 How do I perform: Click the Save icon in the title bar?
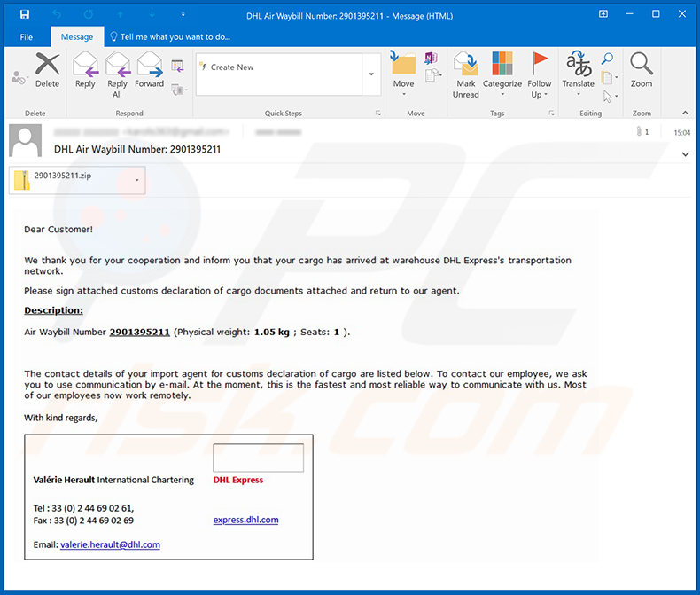(x=25, y=14)
